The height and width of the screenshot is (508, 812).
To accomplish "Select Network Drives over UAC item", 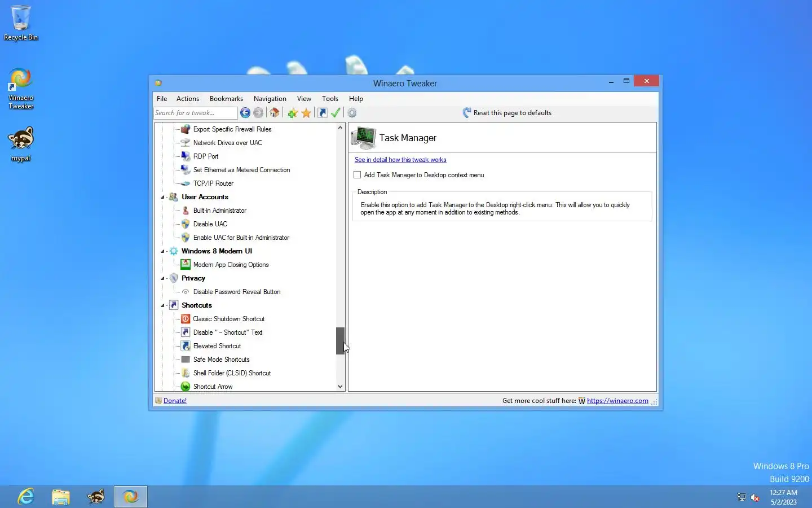I will coord(228,143).
